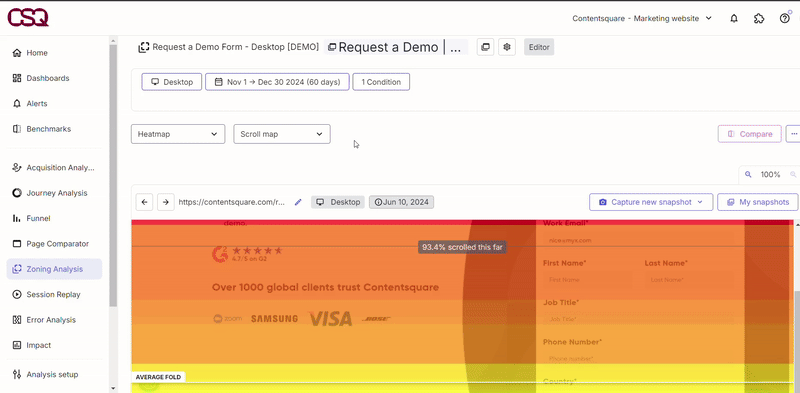Open the 1 Condition filter
800x393 pixels.
point(381,82)
